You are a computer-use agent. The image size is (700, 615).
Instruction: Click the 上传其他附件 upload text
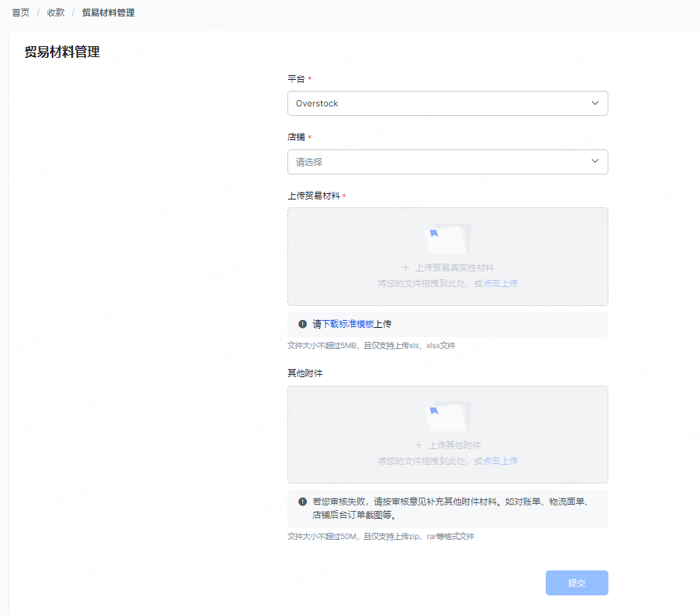point(455,445)
